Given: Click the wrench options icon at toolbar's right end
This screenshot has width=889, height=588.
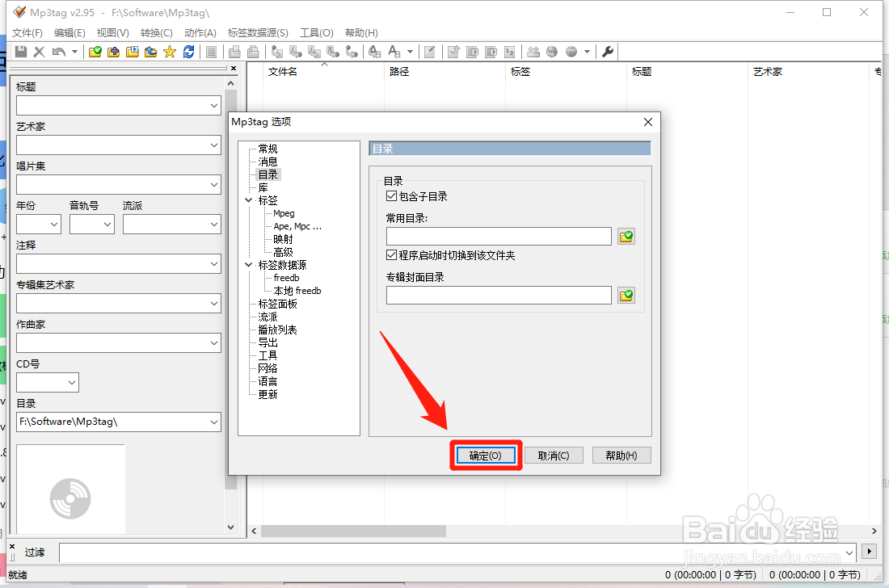Looking at the screenshot, I should tap(608, 51).
